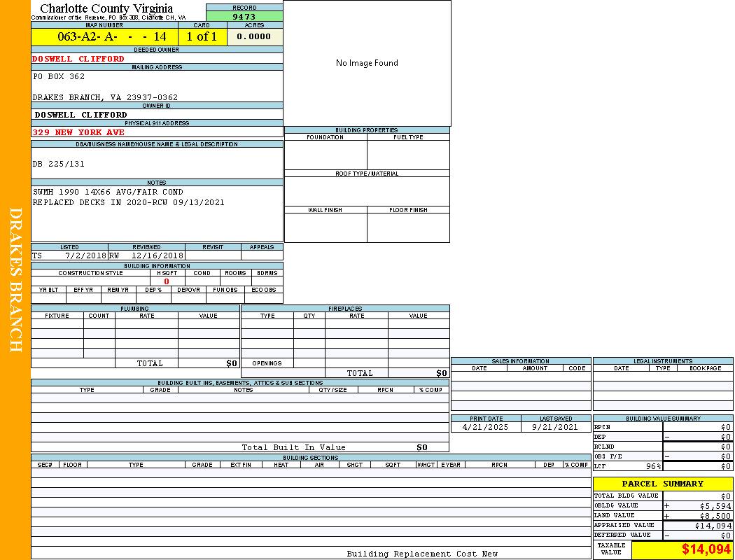This screenshot has width=735, height=560.
Task: Click the deeded owner name DOSWELL CLIFFORD
Action: tap(78, 59)
